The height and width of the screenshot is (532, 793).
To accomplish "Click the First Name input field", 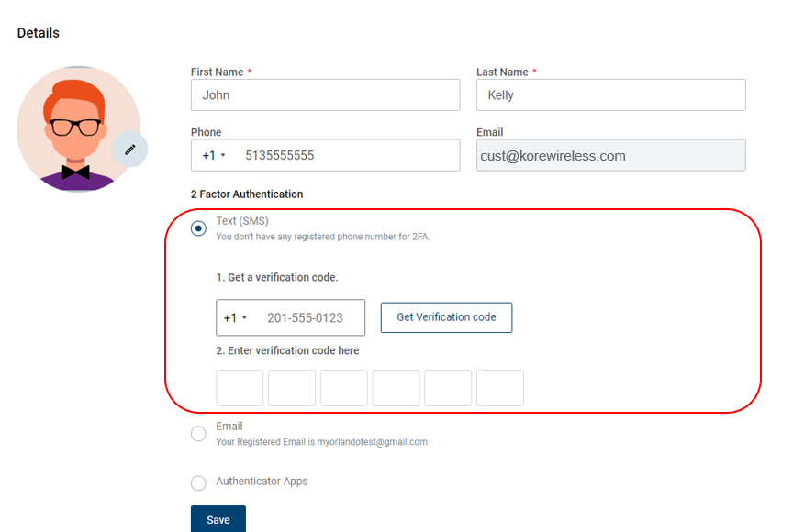I will (325, 95).
